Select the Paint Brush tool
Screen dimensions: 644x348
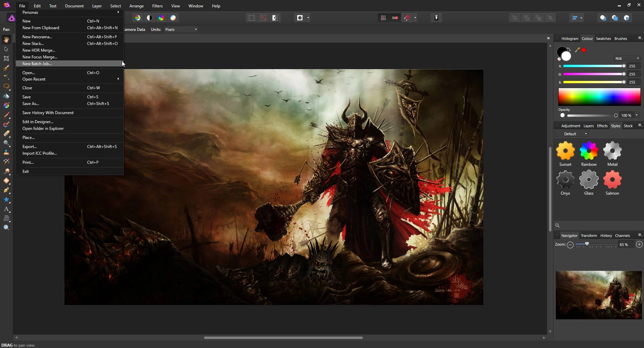[x=6, y=115]
